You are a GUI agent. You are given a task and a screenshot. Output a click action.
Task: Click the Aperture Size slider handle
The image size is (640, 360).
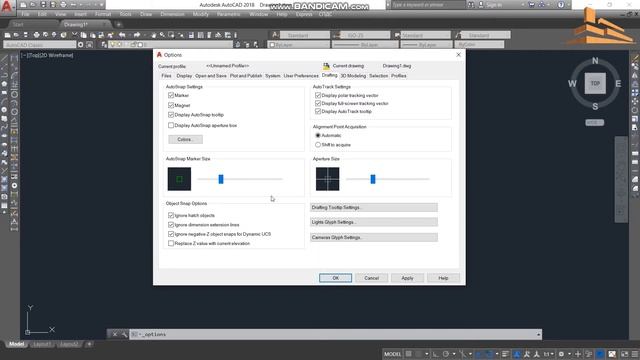(x=373, y=179)
